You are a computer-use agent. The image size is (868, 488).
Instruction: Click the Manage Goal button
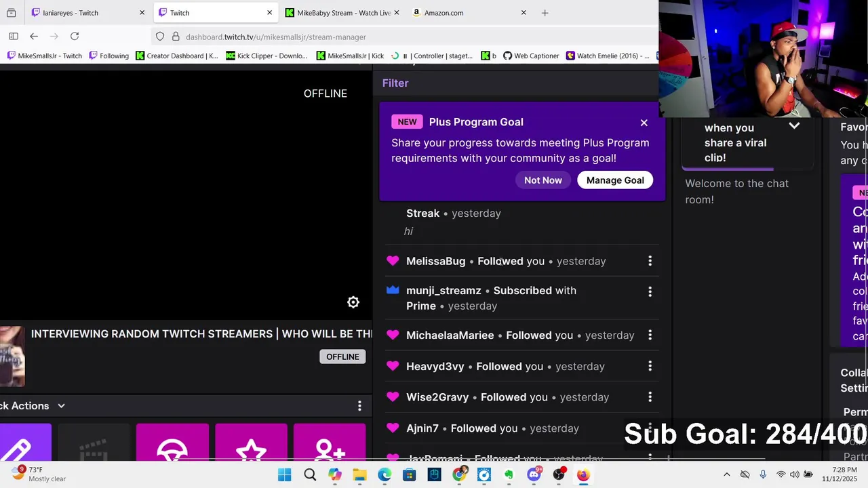coord(615,180)
